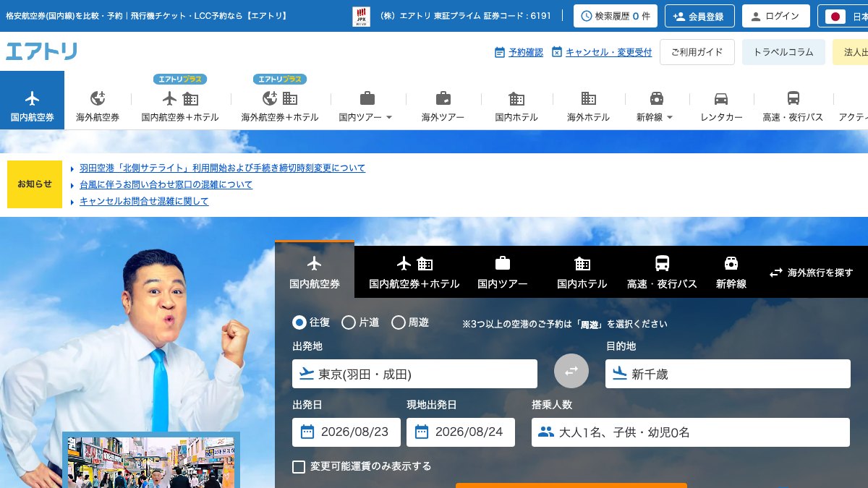This screenshot has width=868, height=488.
Task: Open the return date picker 2026/08/24
Action: [461, 432]
